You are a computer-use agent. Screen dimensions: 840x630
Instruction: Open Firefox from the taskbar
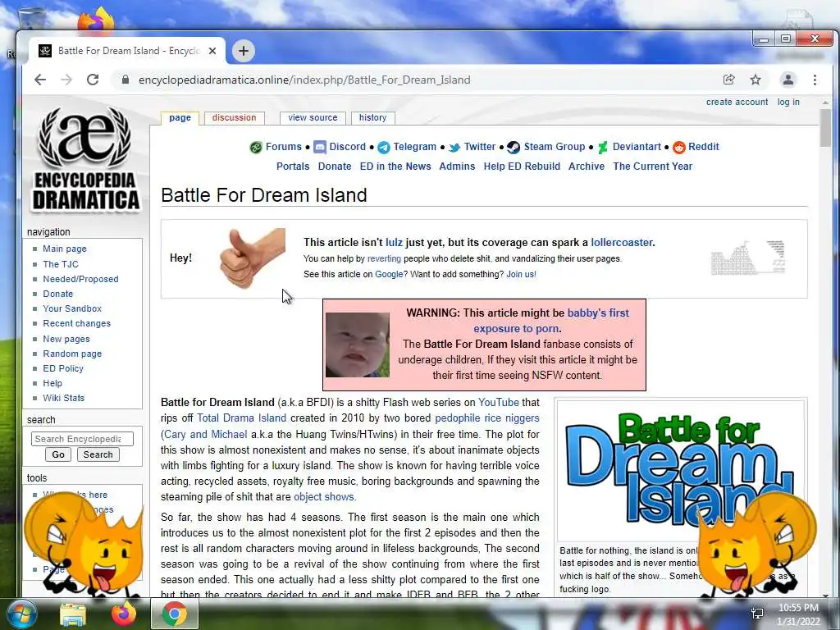(124, 614)
